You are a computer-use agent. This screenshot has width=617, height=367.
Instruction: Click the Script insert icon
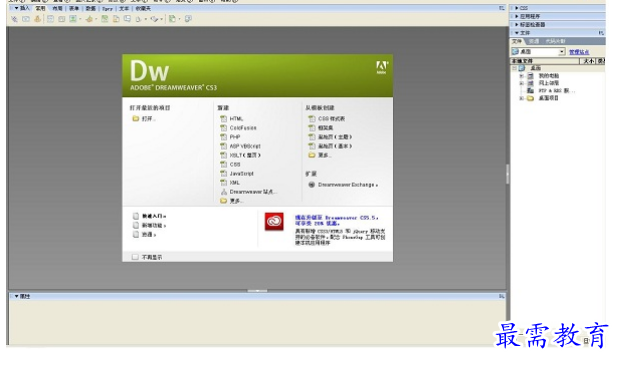click(154, 19)
